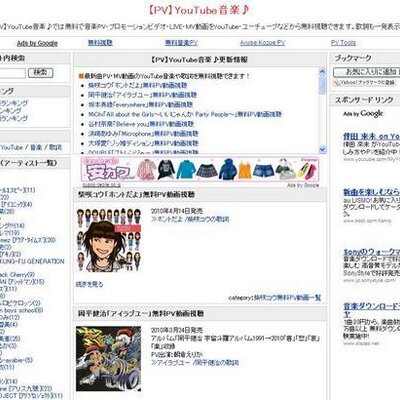
Task: Open the Aqua Timez [アクア・タイムズ] artist link
Action: coord(28,240)
